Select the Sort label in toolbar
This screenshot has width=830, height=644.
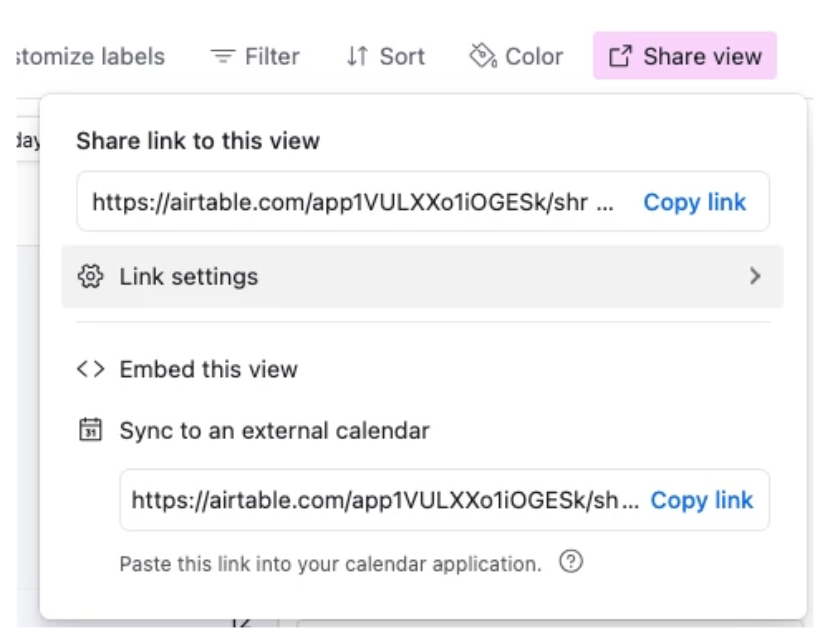(x=402, y=56)
